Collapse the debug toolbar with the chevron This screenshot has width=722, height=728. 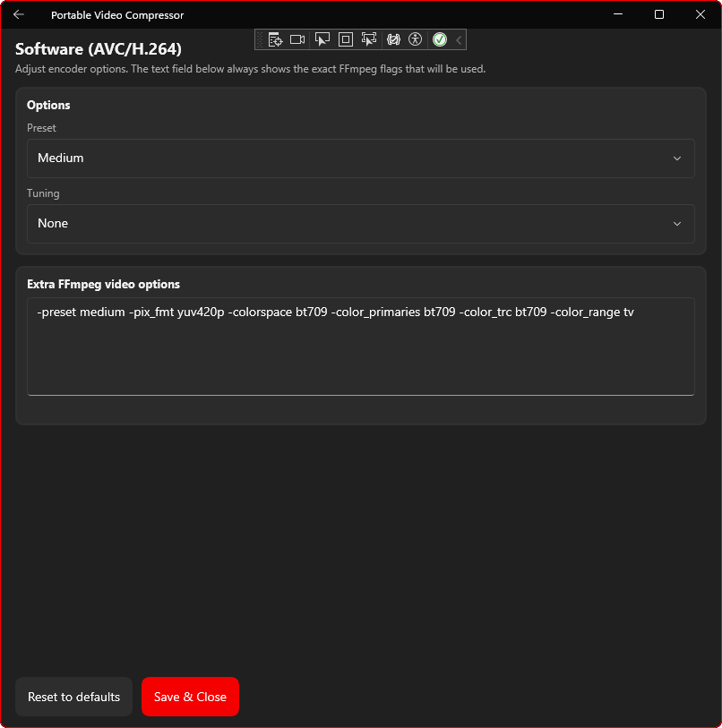[x=459, y=40]
